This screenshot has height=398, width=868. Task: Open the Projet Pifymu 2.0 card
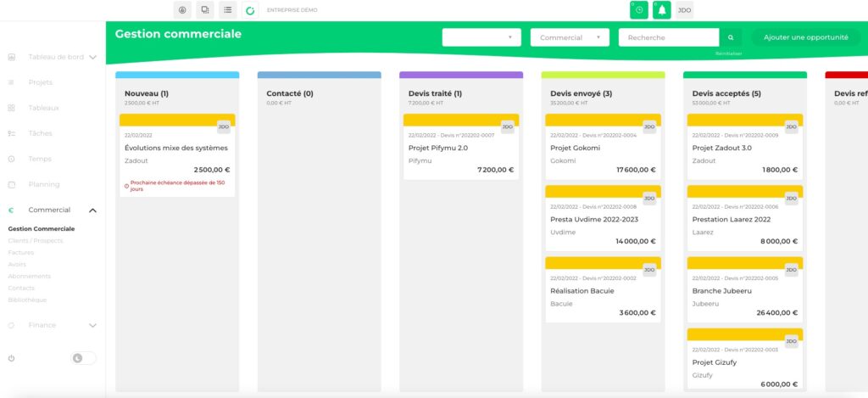460,148
